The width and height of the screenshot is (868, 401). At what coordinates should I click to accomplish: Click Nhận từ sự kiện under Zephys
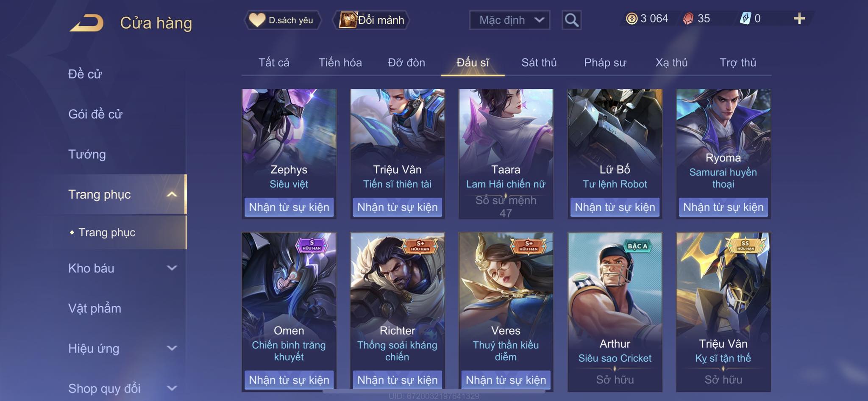[x=289, y=207]
